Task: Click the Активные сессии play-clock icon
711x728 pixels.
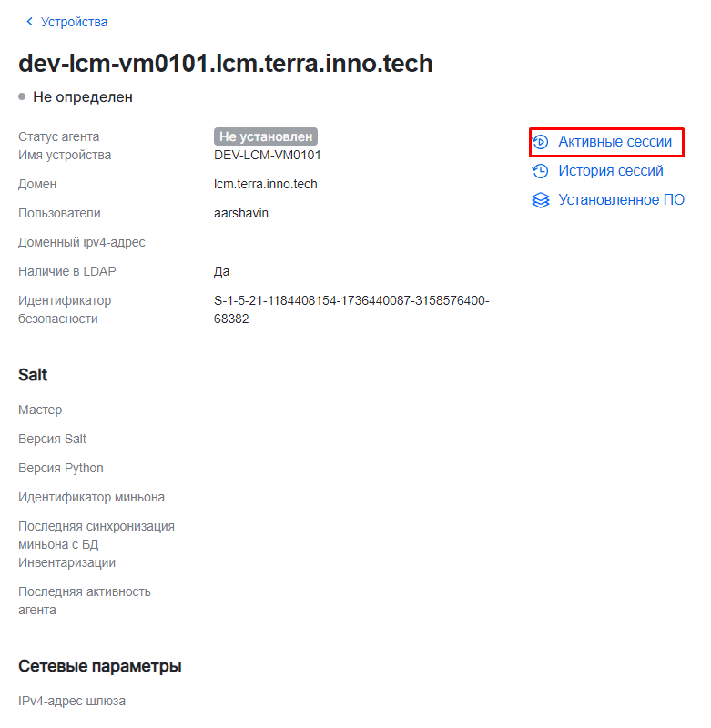Action: click(x=541, y=142)
